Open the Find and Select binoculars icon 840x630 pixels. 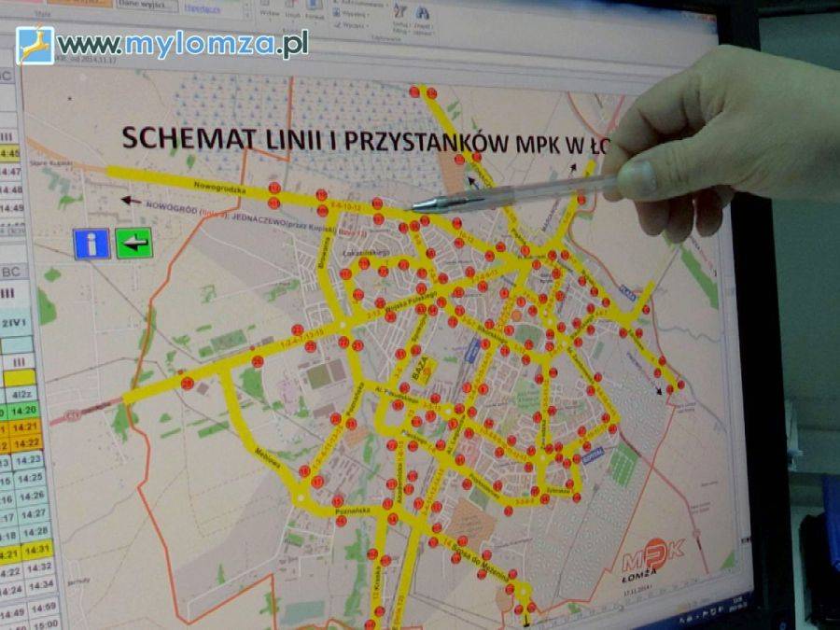coord(423,12)
